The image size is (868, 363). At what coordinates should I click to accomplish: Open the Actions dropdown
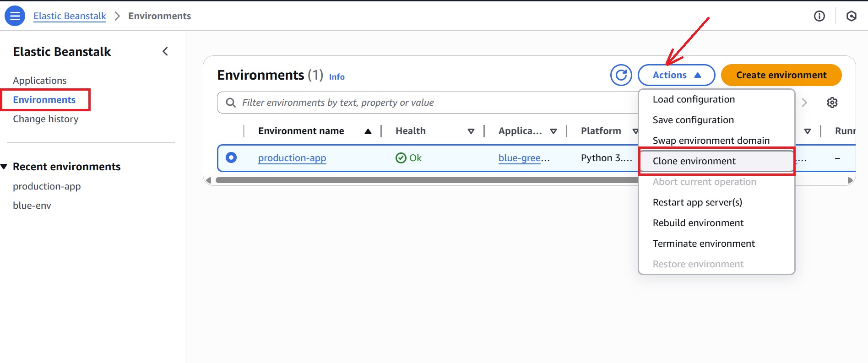676,75
